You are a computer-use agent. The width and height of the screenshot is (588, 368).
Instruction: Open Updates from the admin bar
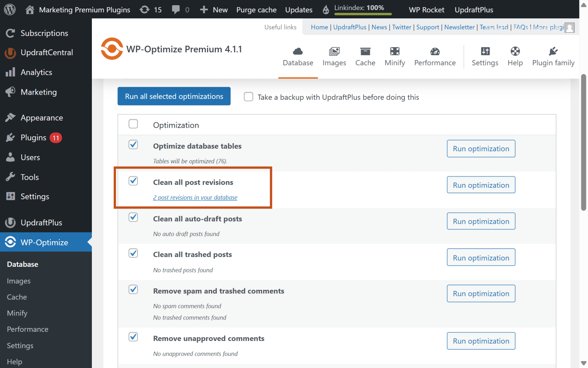point(299,10)
